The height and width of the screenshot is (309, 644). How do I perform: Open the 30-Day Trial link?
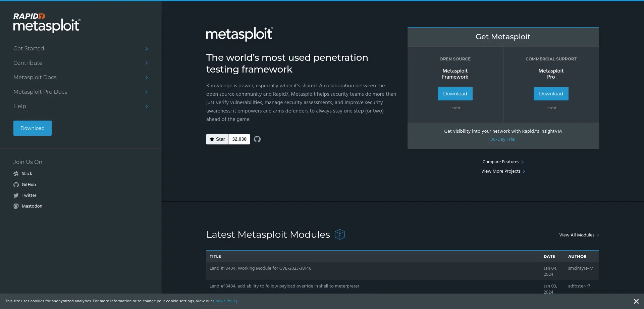[x=503, y=139]
